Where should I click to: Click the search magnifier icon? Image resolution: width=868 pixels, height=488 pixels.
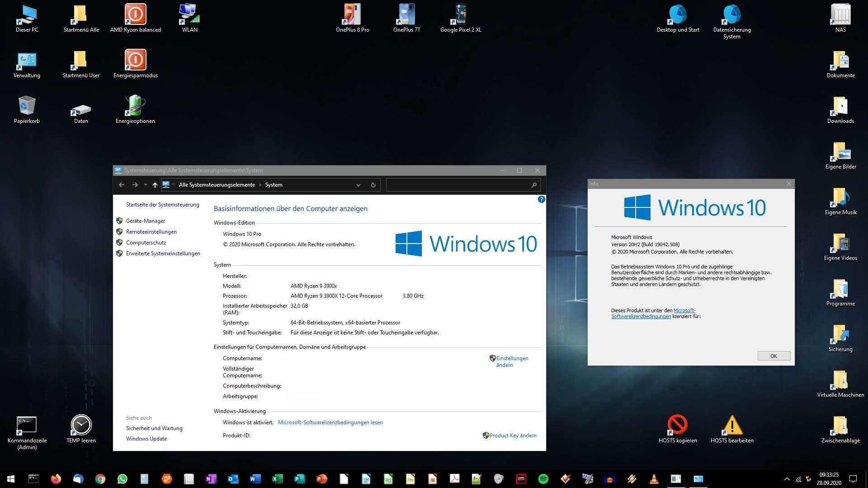point(534,185)
